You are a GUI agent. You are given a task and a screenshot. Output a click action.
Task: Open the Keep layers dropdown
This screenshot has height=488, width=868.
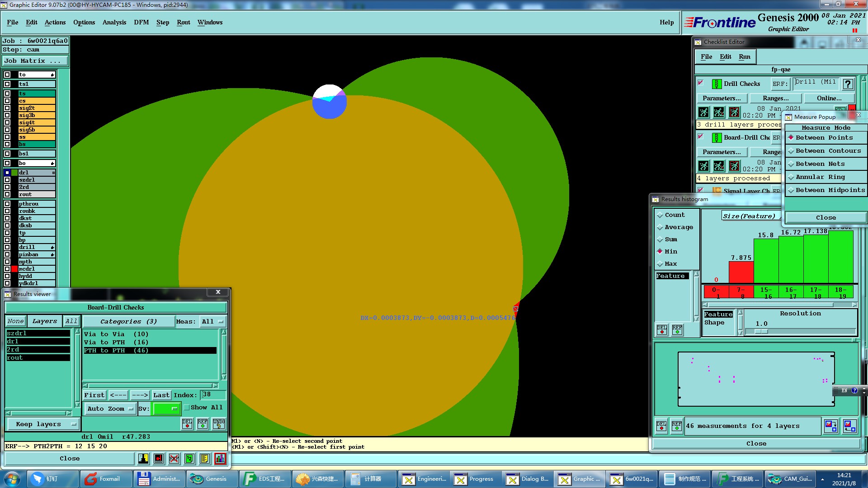point(43,424)
